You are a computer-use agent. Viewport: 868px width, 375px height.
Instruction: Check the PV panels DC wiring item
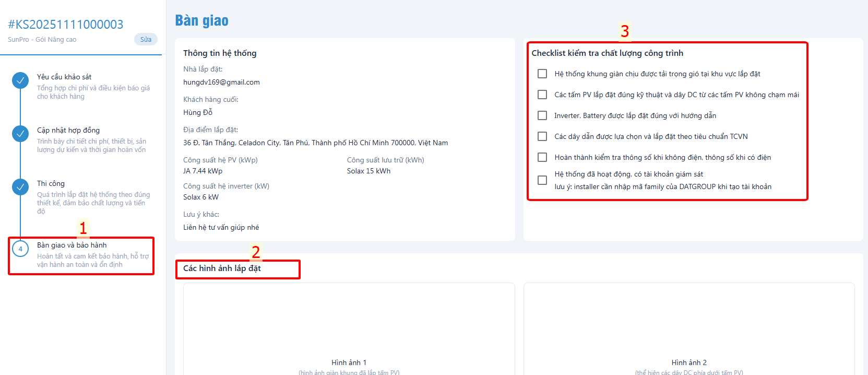tap(542, 95)
